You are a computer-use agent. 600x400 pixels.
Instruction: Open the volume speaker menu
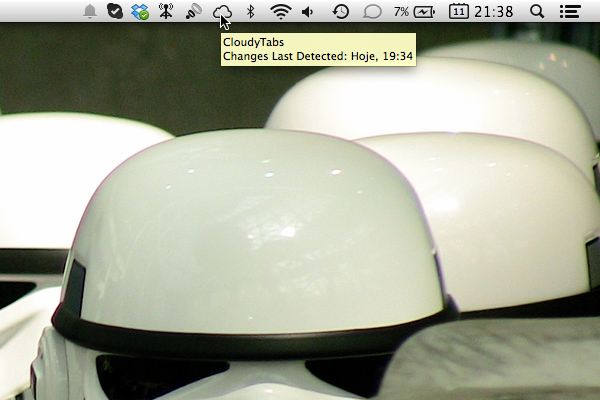click(x=308, y=12)
